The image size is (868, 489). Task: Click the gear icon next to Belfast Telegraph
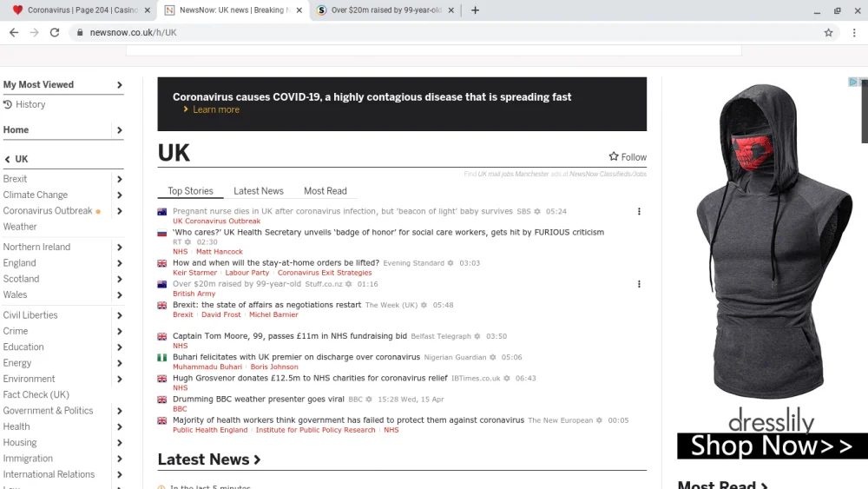(477, 336)
